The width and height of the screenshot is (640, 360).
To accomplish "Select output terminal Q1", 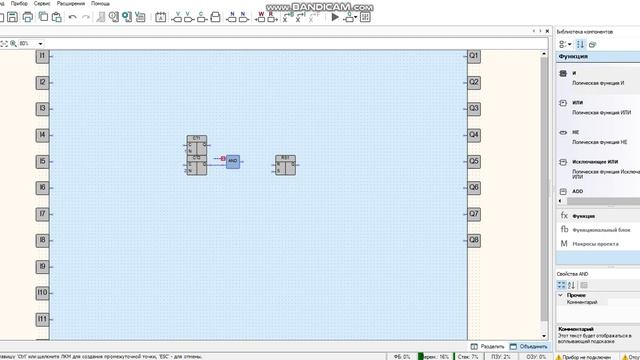I will [x=473, y=56].
